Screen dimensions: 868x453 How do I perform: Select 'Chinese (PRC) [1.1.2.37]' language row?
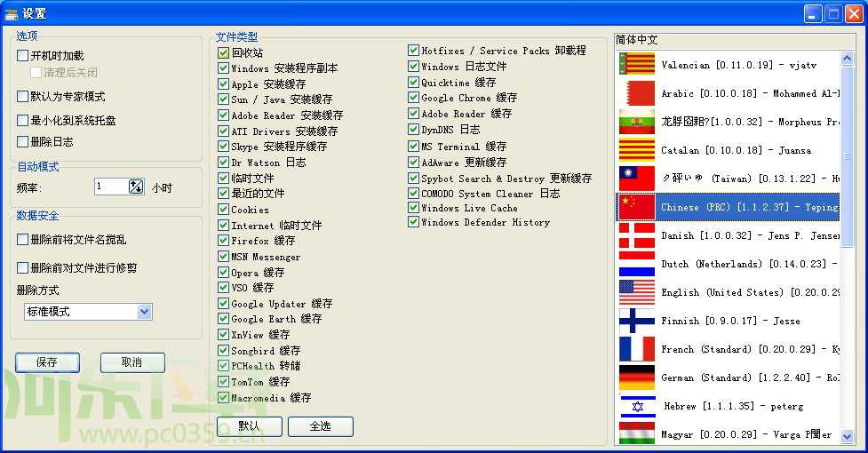click(x=729, y=207)
